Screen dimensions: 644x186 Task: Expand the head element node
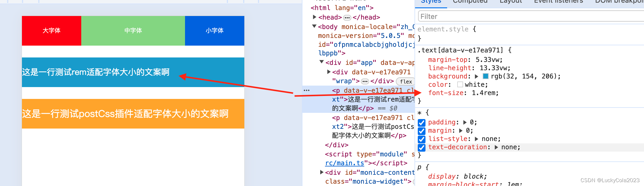pyautogui.click(x=315, y=17)
